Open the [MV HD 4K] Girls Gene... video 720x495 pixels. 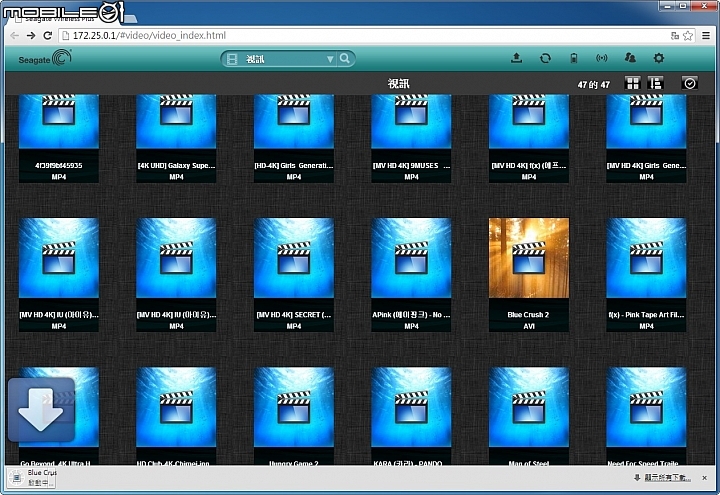click(x=647, y=138)
